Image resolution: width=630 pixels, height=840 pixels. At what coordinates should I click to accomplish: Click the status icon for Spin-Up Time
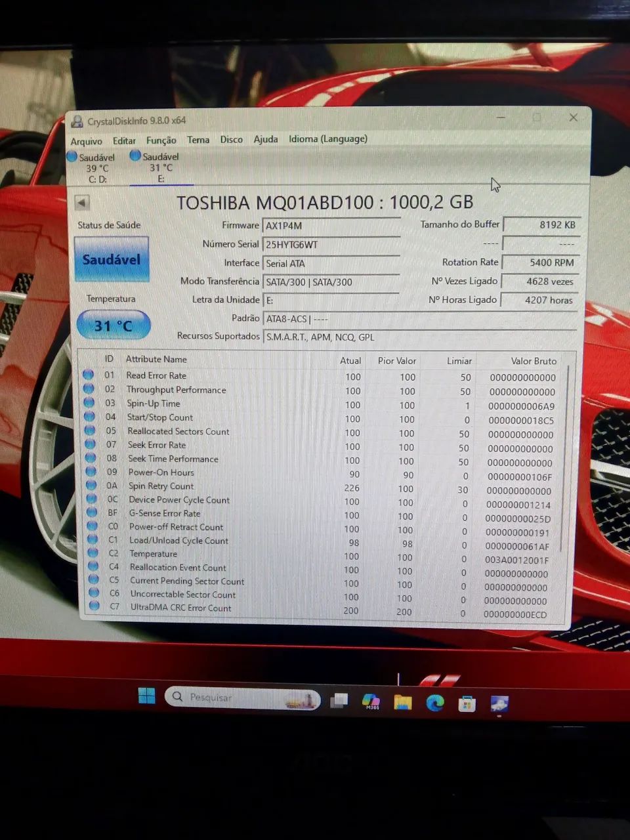89,403
